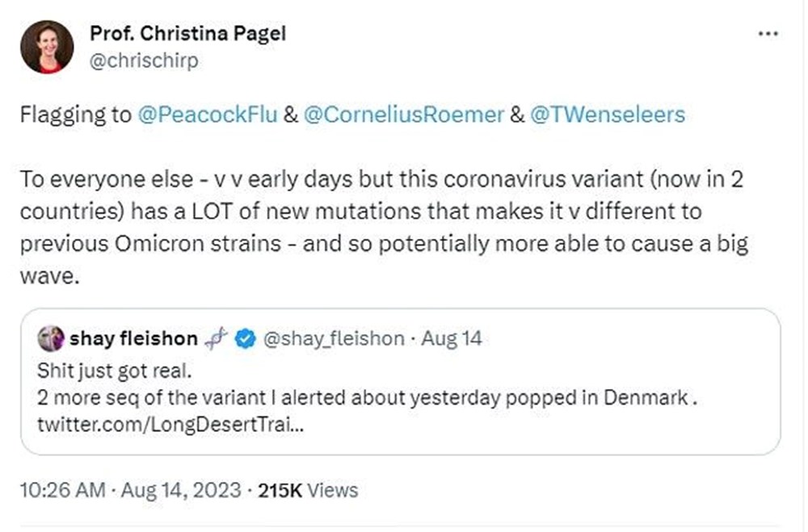
Task: Click the 10:26 AM Aug 14, 2023 timestamp
Action: pyautogui.click(x=131, y=489)
